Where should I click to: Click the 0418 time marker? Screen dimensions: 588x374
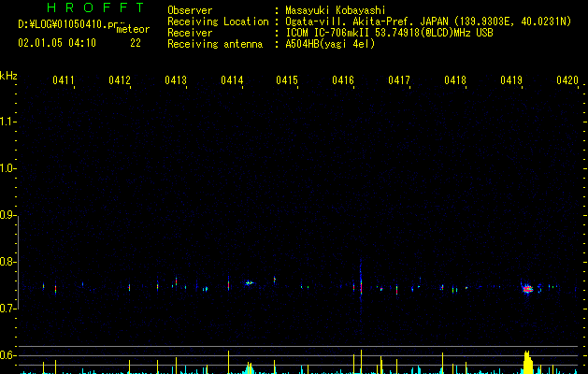click(x=455, y=80)
